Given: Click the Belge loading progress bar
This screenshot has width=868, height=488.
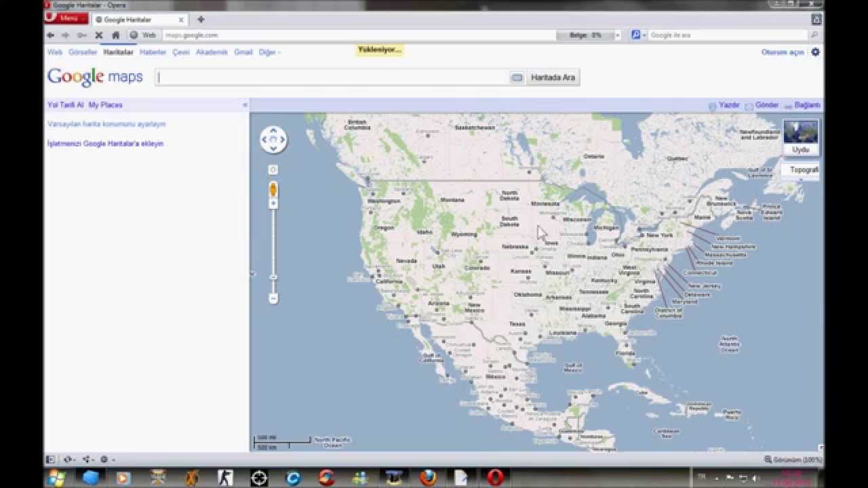Looking at the screenshot, I should point(585,35).
